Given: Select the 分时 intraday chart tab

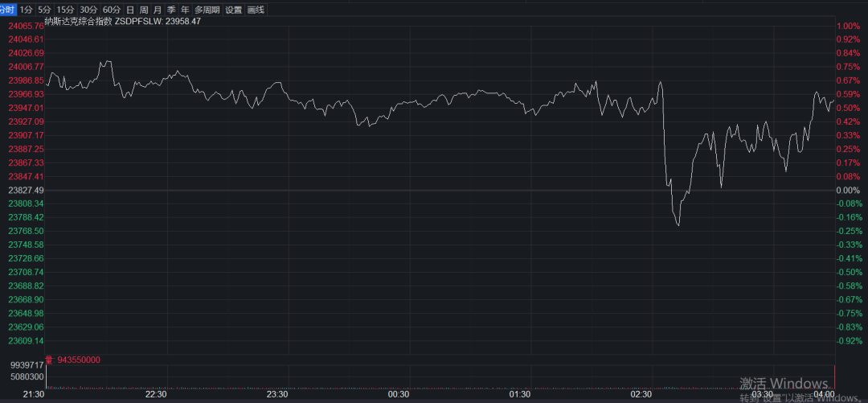Looking at the screenshot, I should click(8, 10).
